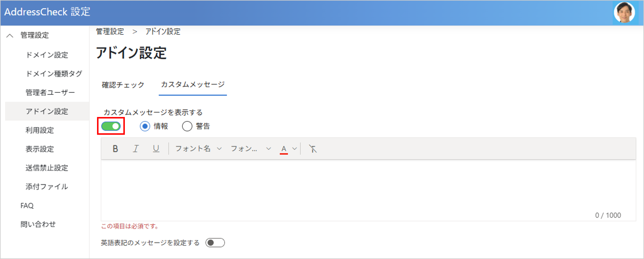
Task: Collapse the 管理設定 sidebar section
Action: [10, 35]
